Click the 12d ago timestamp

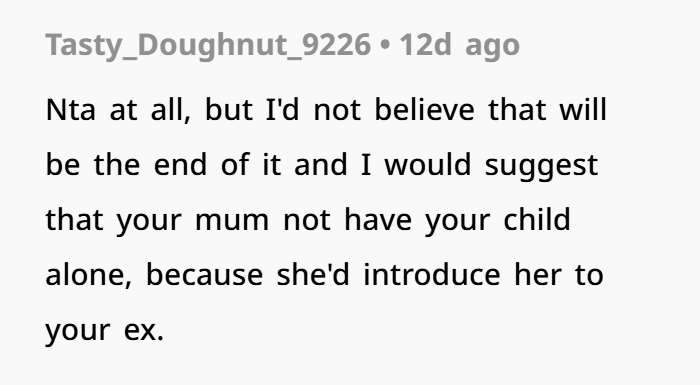[x=459, y=45]
